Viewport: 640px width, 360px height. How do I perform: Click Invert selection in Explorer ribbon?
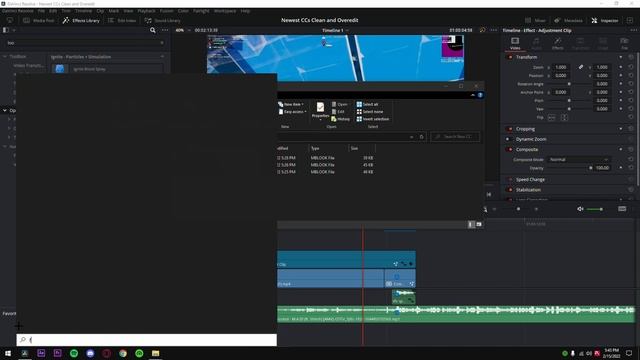(373, 119)
